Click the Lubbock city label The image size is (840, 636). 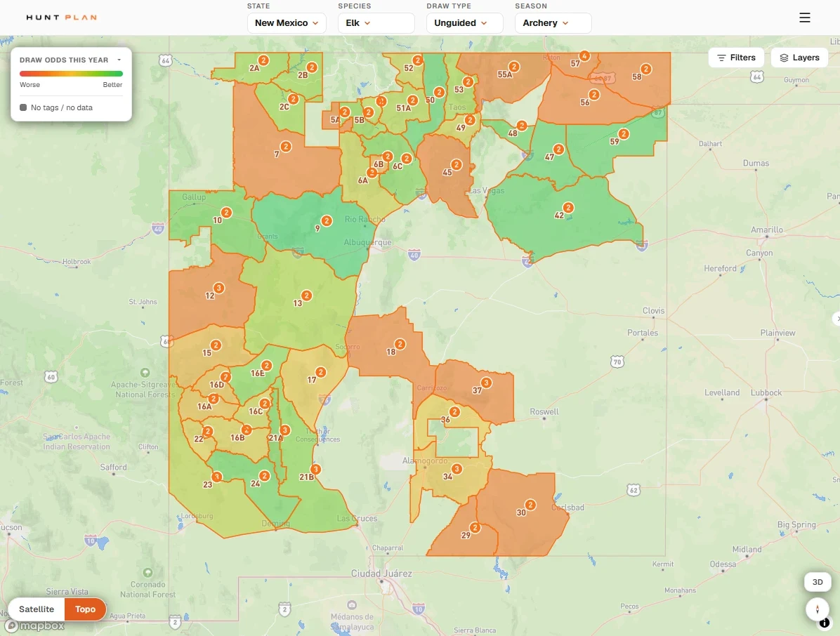(x=766, y=392)
